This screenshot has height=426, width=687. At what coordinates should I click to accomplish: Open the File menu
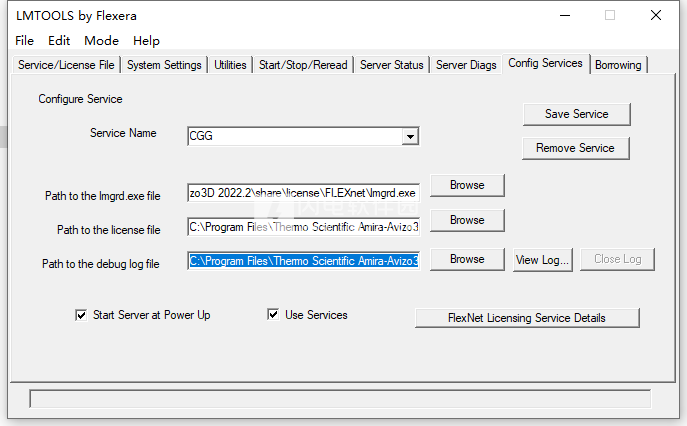click(x=25, y=41)
